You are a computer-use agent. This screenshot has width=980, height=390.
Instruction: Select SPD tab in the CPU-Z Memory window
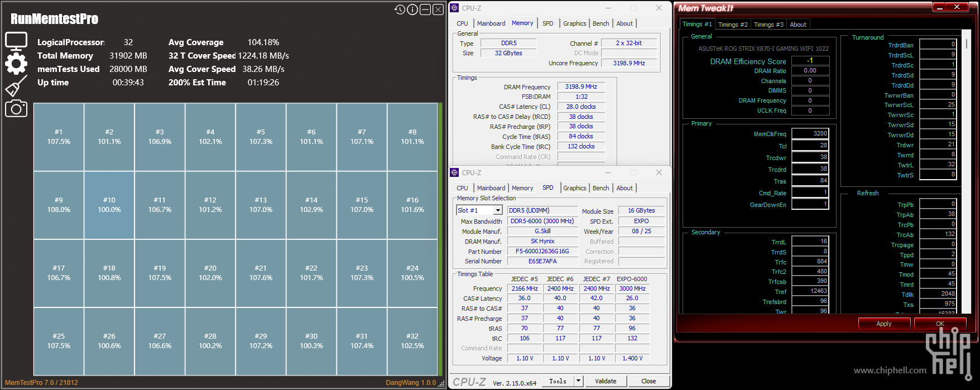coord(548,23)
